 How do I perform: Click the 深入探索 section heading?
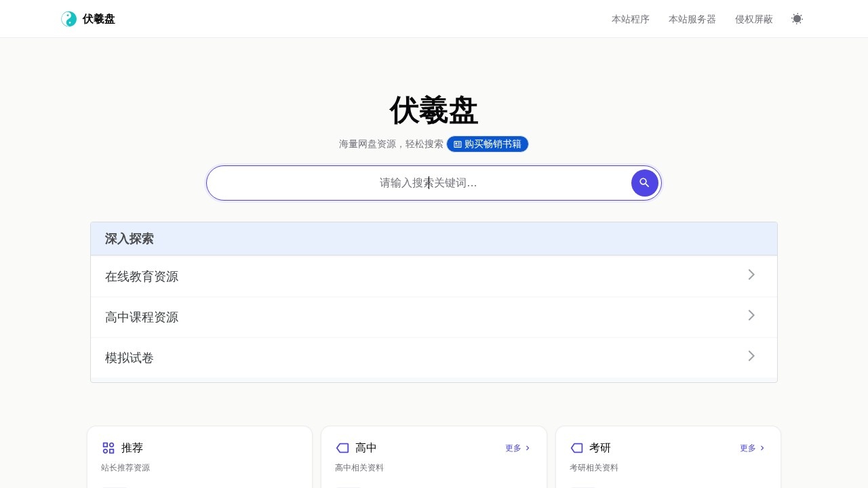[130, 239]
